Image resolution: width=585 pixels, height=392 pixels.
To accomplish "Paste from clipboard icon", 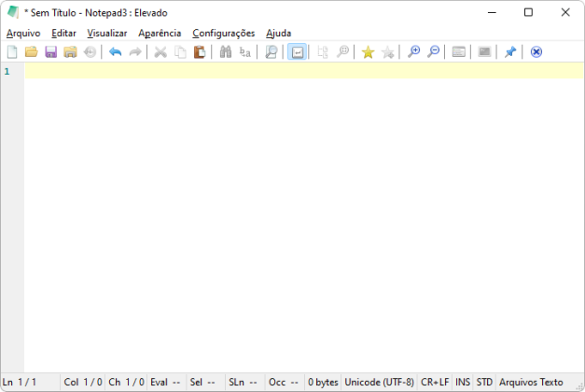I will [x=200, y=52].
